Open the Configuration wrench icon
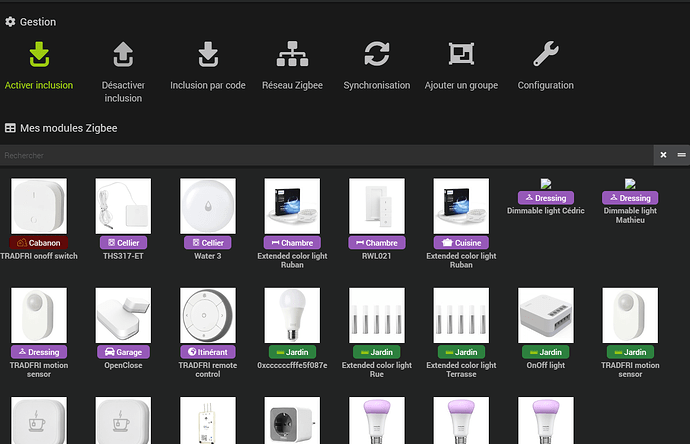The width and height of the screenshot is (690, 444). pos(546,54)
